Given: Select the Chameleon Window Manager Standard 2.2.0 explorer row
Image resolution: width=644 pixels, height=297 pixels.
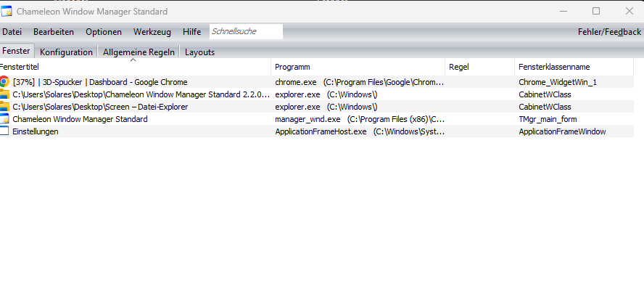Looking at the screenshot, I should [317, 94].
